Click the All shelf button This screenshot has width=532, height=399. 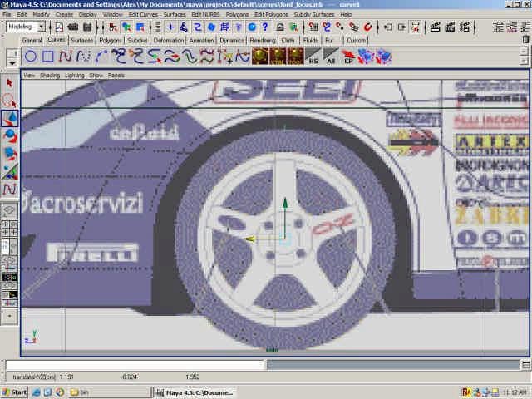click(x=330, y=57)
